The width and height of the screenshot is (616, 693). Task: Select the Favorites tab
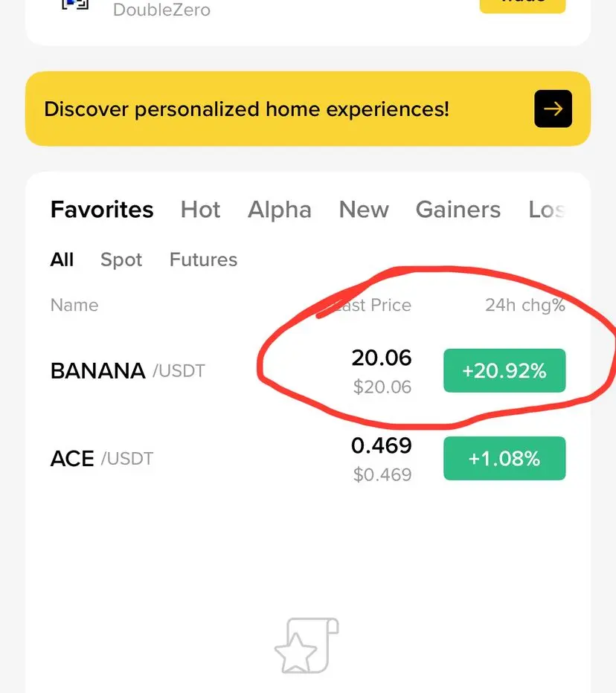coord(102,210)
